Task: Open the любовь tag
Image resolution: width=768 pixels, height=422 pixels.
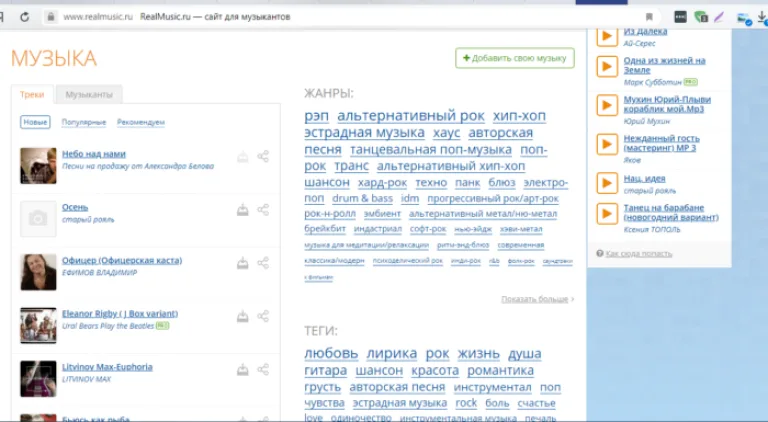Action: [x=331, y=353]
